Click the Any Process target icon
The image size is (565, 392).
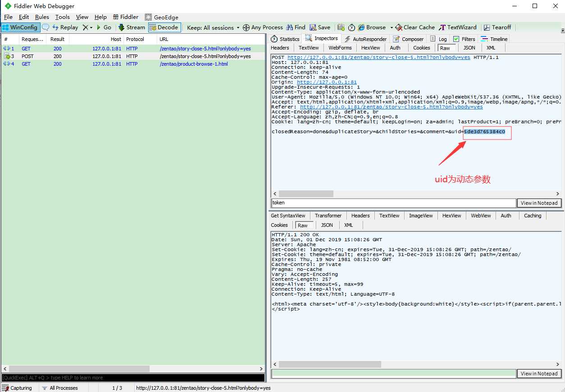point(246,27)
